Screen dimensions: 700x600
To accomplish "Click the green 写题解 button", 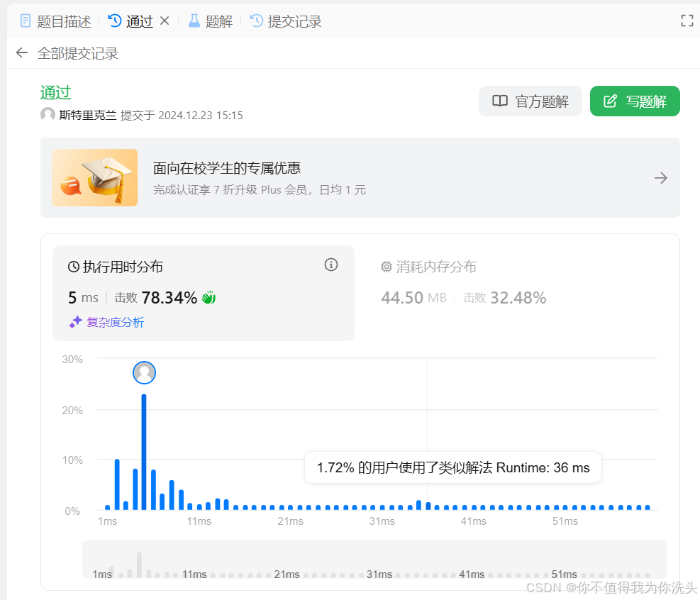I will [x=635, y=101].
